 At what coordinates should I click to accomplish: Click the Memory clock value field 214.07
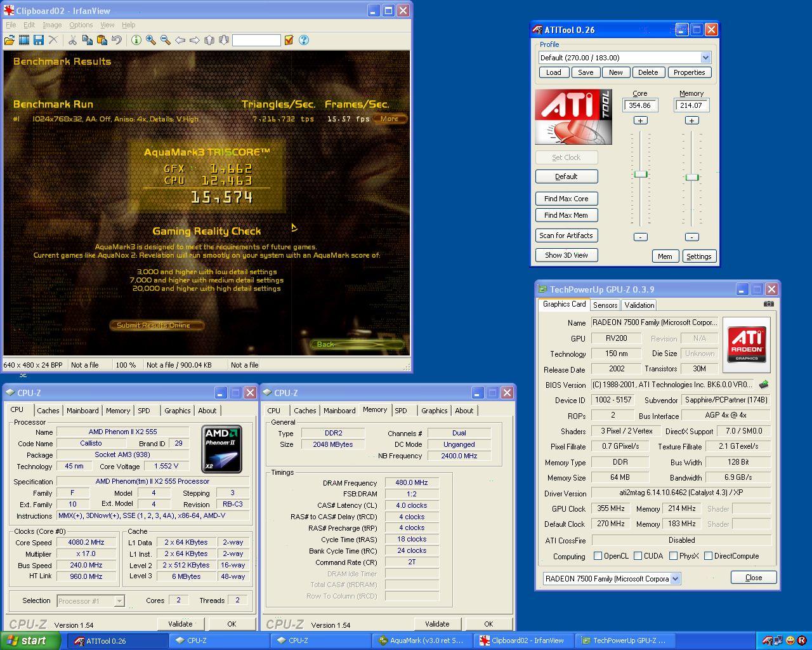click(691, 105)
